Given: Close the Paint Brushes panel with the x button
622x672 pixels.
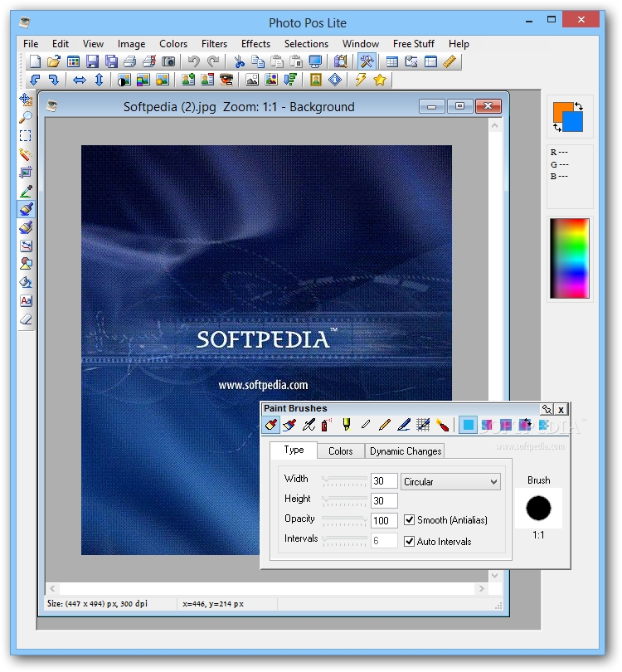Looking at the screenshot, I should click(561, 409).
